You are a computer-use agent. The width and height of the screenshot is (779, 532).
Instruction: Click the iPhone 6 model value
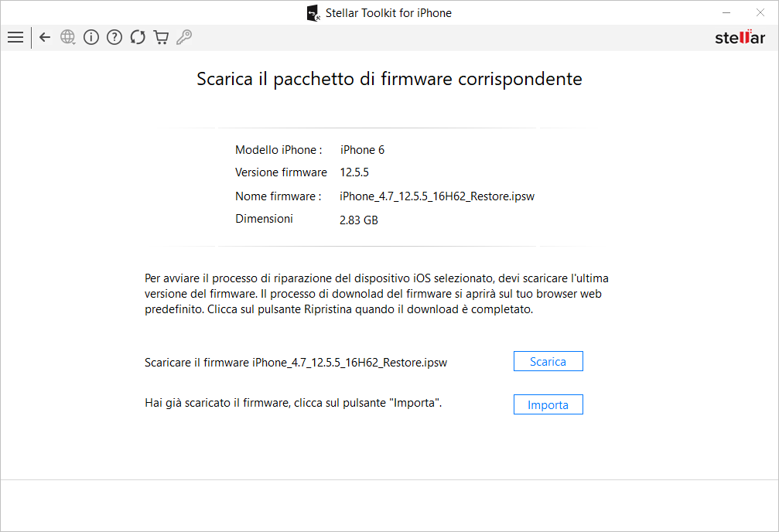point(362,150)
